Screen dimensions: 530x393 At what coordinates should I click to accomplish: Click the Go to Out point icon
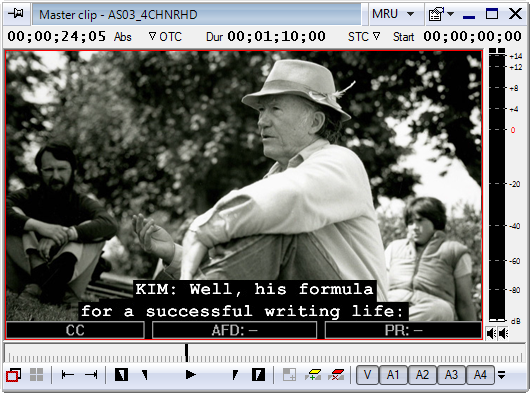[235, 375]
